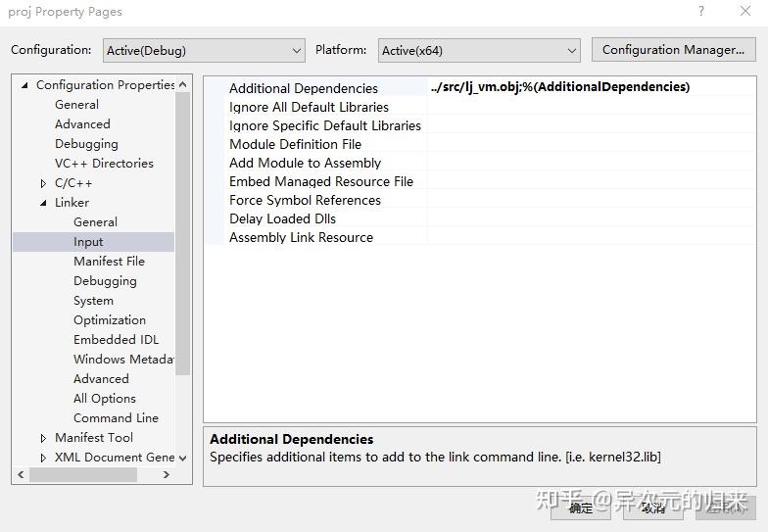Select the Manifest File page

(x=109, y=262)
